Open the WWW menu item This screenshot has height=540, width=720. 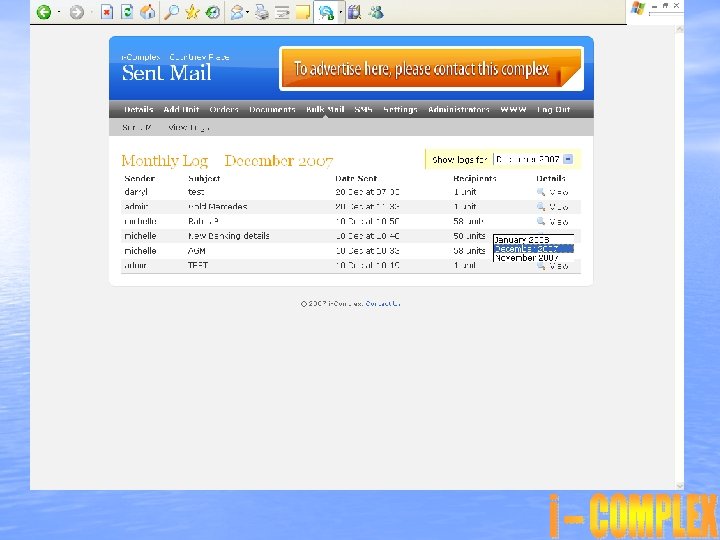513,109
